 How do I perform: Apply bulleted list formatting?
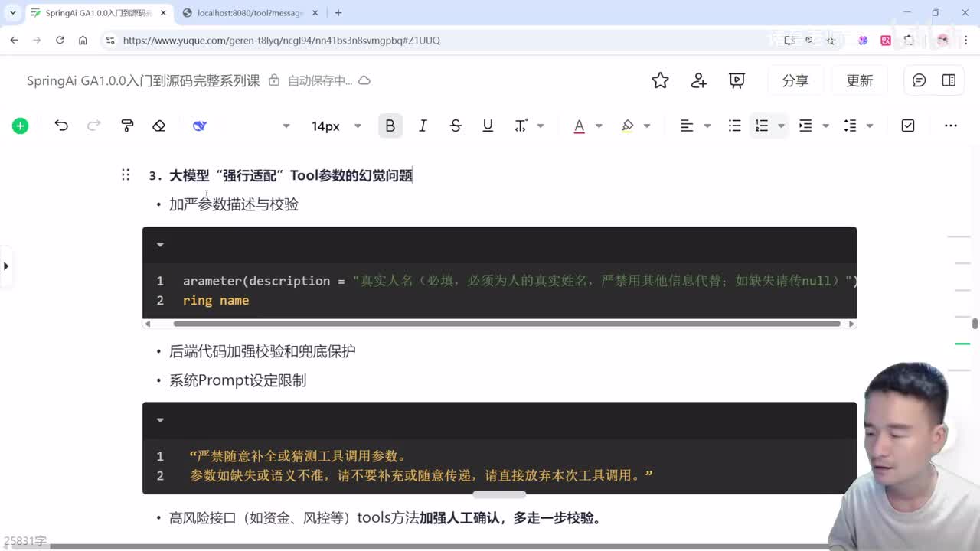click(x=734, y=126)
